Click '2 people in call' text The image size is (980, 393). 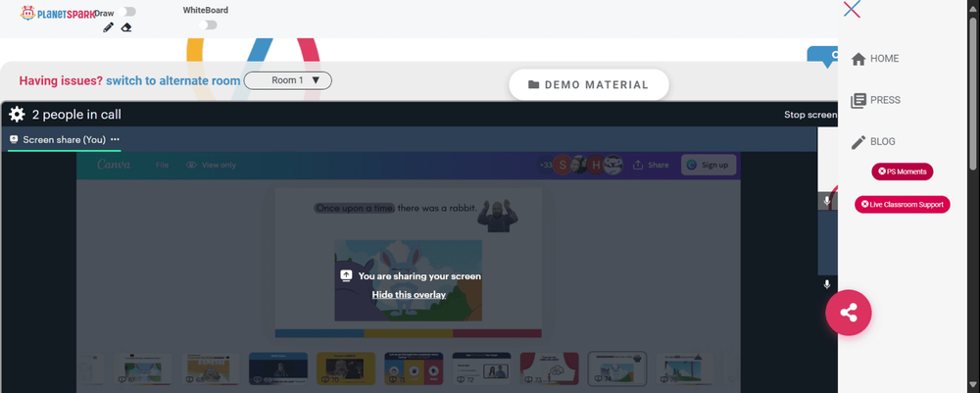tap(76, 115)
